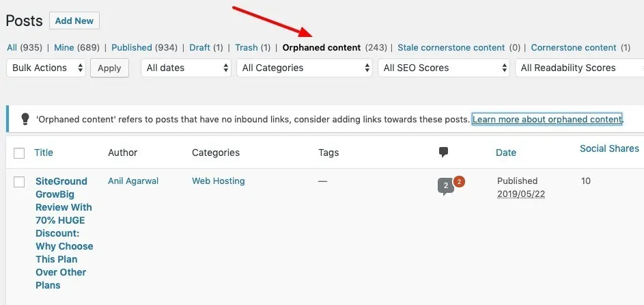This screenshot has height=305, width=644.
Task: Open the All SEO Scores dropdown
Action: 444,68
